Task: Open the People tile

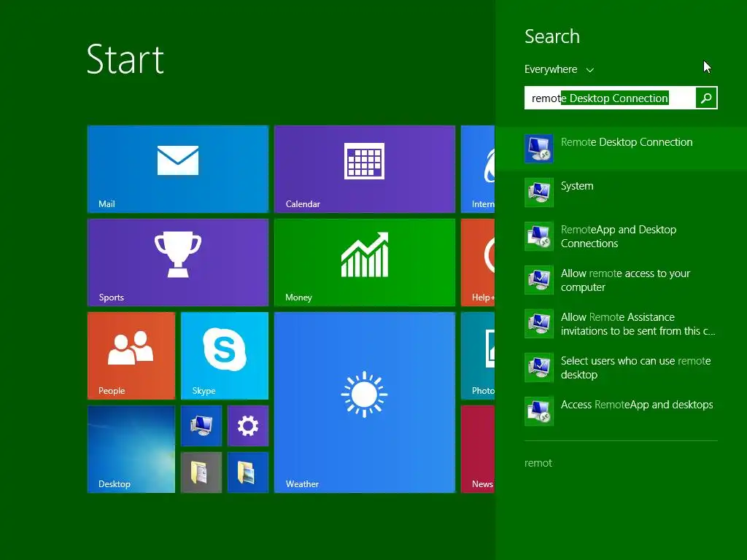Action: point(131,356)
